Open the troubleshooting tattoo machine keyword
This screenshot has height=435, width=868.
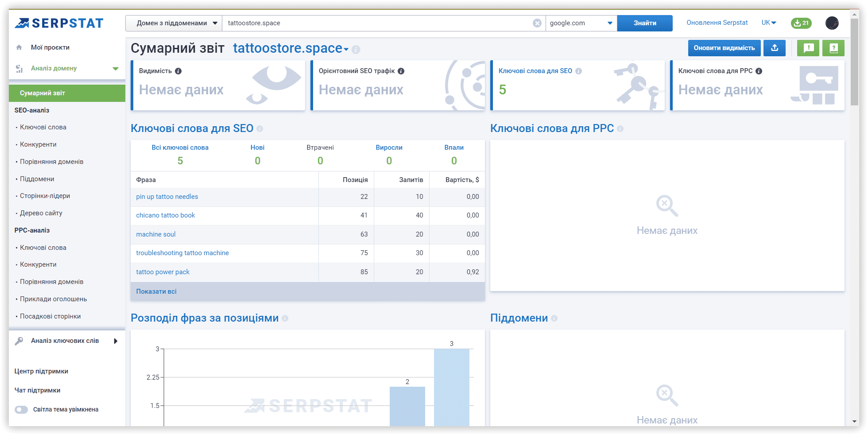182,253
